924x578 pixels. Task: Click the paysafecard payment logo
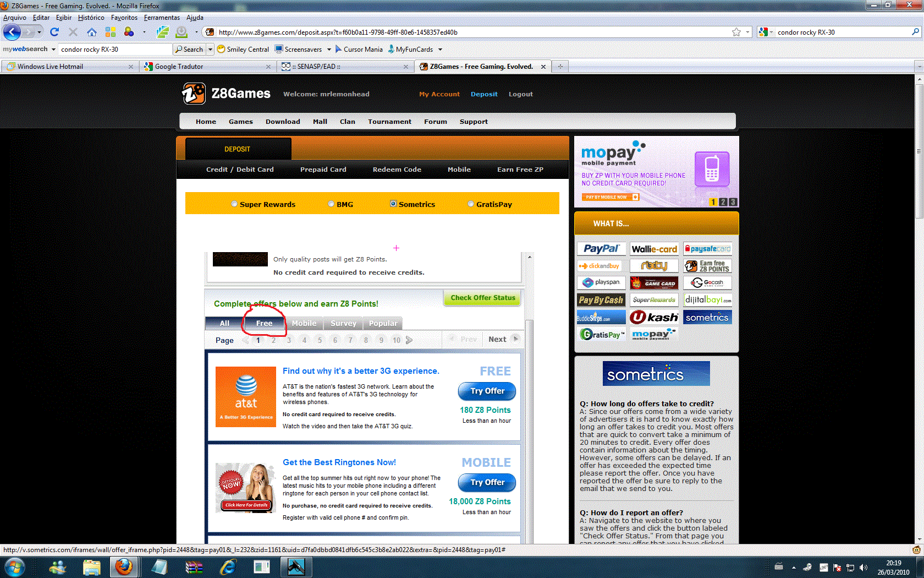point(707,249)
